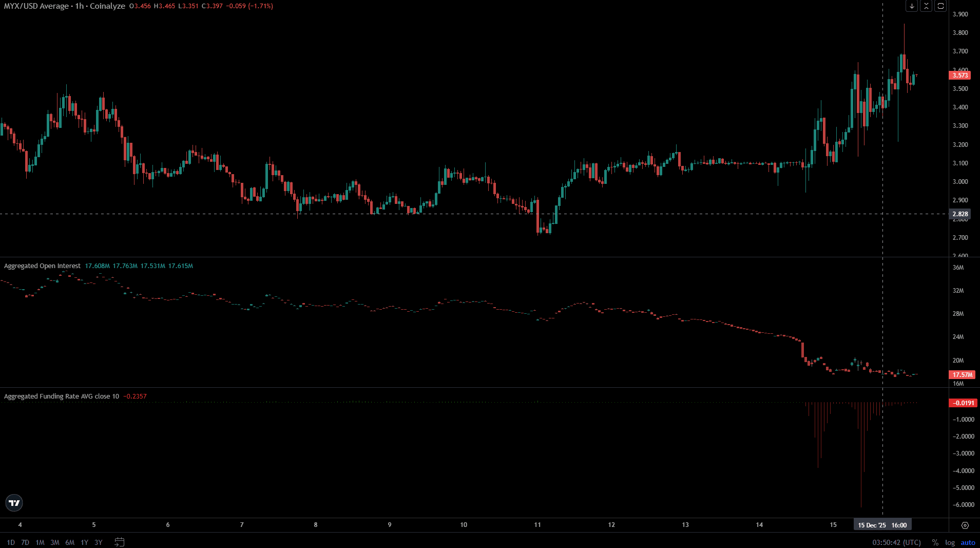
Task: Click date 5 on the time axis
Action: pos(94,525)
